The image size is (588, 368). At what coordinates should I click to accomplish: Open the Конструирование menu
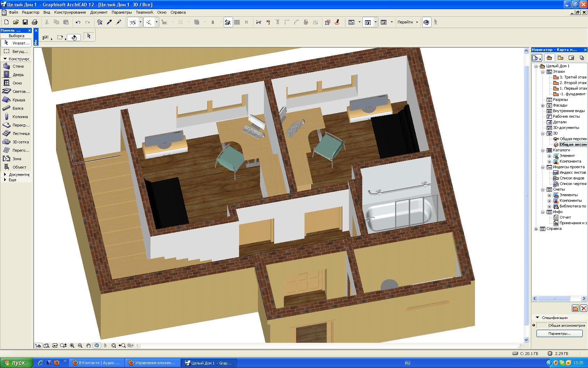click(x=70, y=12)
